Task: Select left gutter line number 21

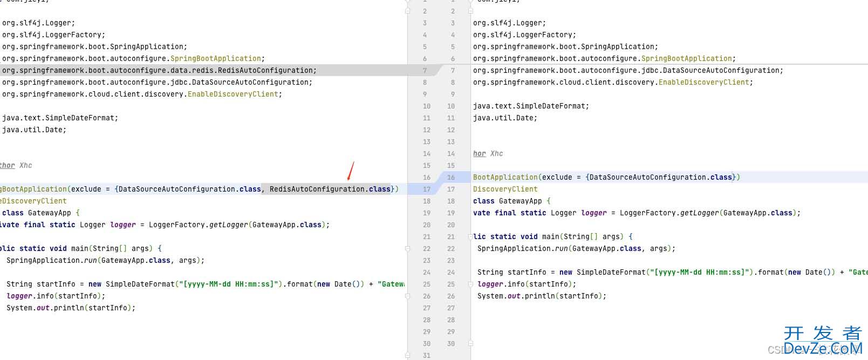Action: pos(427,237)
